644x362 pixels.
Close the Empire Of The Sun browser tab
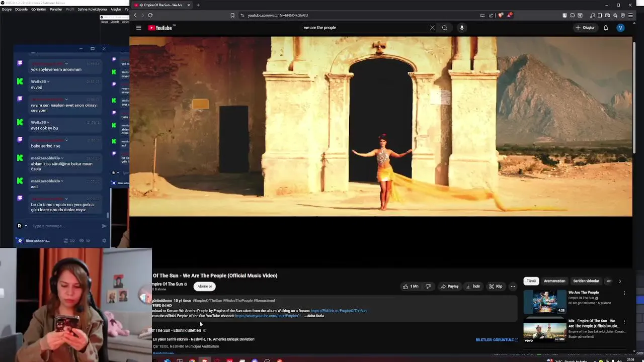pyautogui.click(x=189, y=5)
